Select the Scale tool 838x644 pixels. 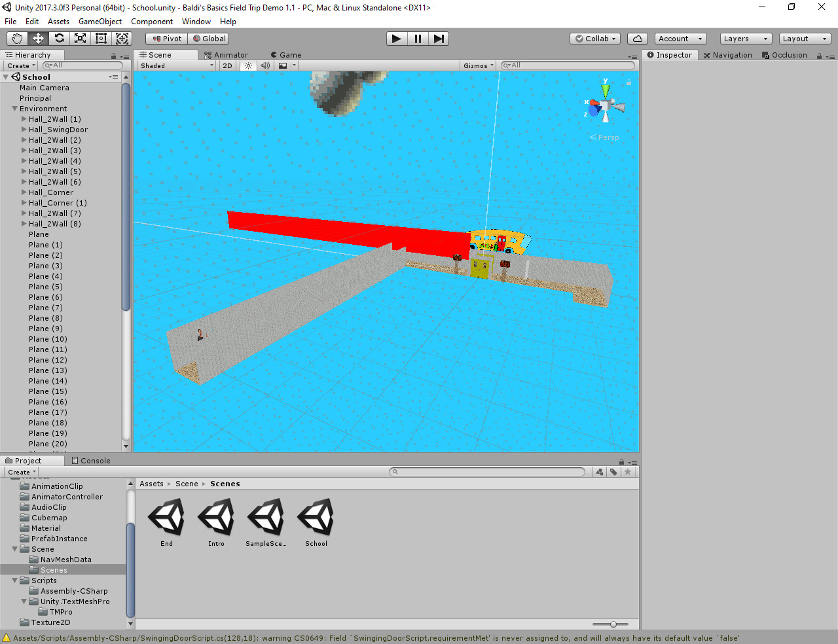click(x=80, y=38)
